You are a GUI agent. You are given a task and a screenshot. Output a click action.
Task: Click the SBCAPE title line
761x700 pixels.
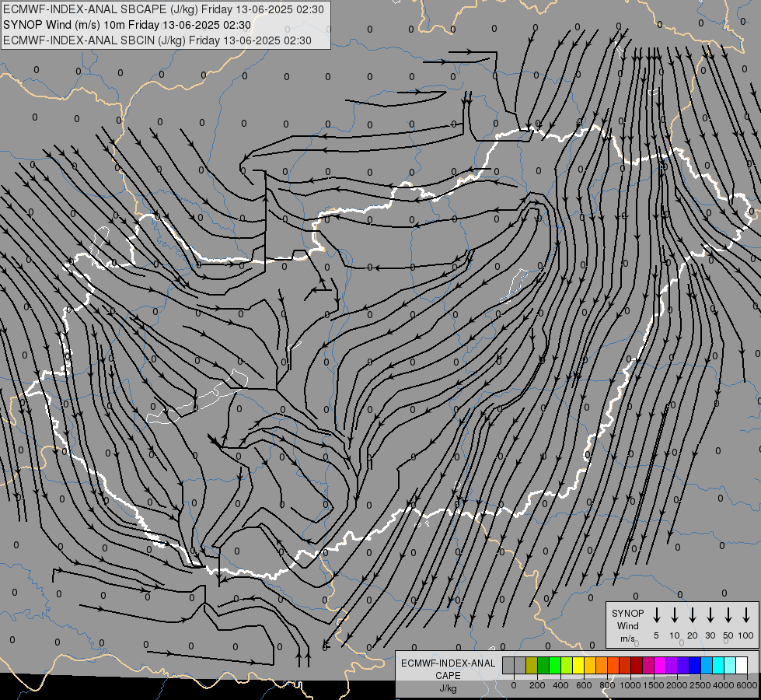click(x=163, y=9)
